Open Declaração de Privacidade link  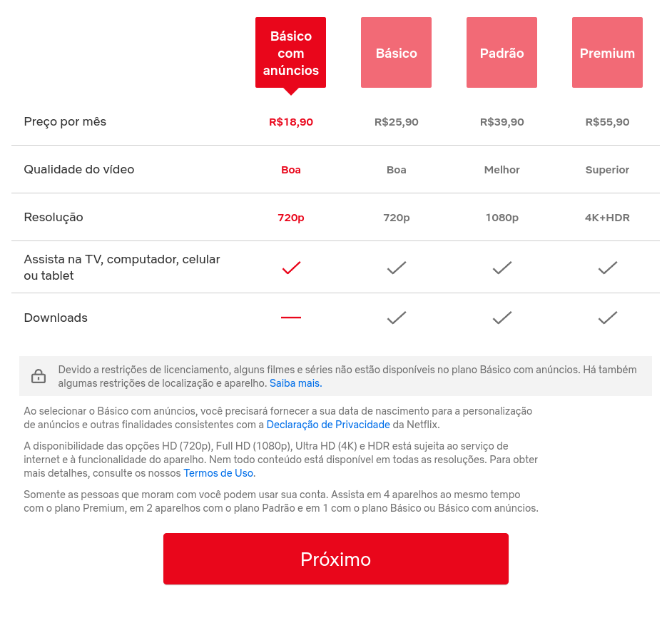pyautogui.click(x=328, y=425)
